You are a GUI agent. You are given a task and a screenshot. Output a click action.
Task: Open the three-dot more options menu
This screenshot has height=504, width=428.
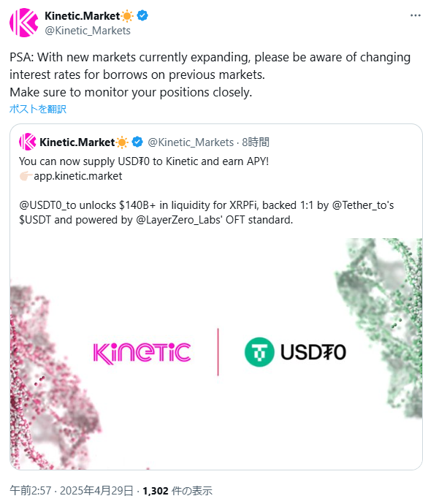coord(415,15)
